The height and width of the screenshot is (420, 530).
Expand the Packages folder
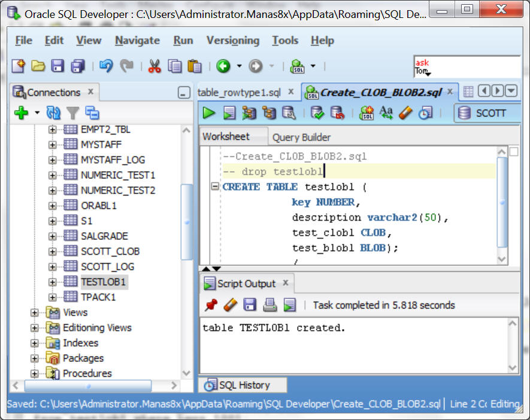pyautogui.click(x=35, y=358)
